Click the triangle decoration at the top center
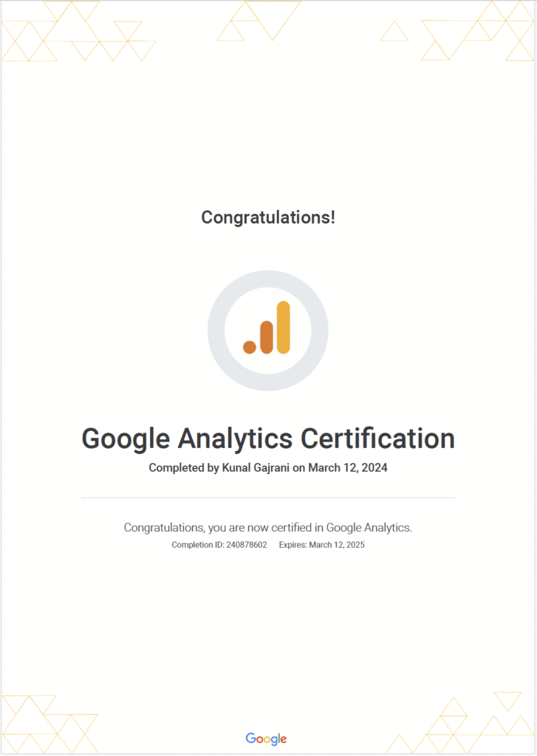This screenshot has width=537, height=756. (259, 20)
